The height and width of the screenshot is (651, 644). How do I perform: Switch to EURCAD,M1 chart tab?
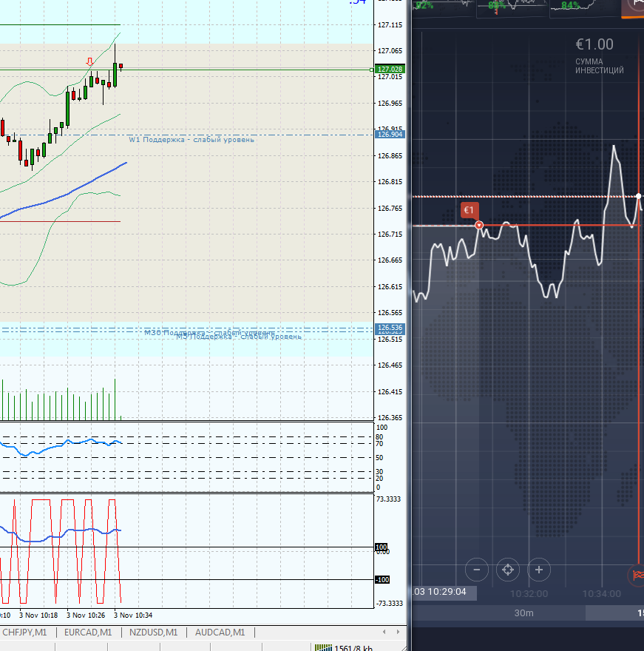coord(88,633)
